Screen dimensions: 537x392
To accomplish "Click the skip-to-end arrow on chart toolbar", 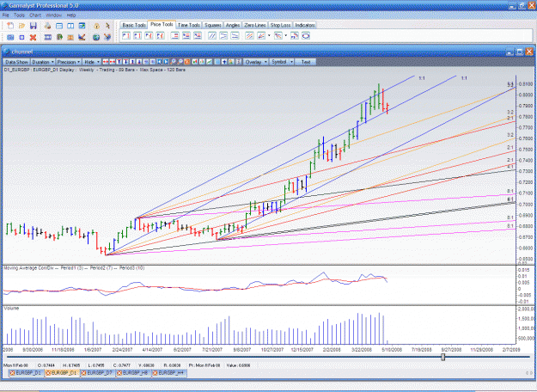I will [166, 62].
